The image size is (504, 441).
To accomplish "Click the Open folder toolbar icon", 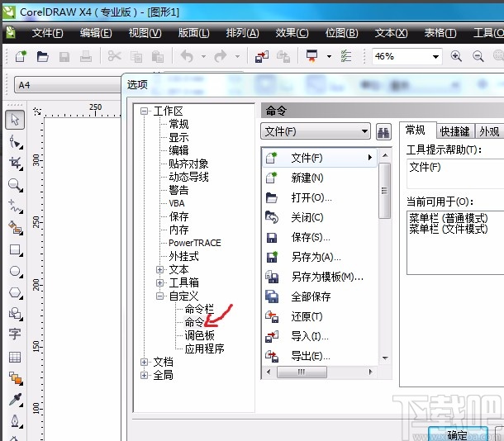I will click(x=42, y=56).
